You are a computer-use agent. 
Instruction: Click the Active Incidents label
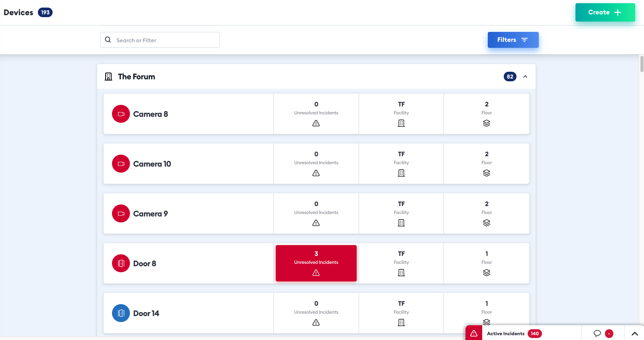(506, 334)
